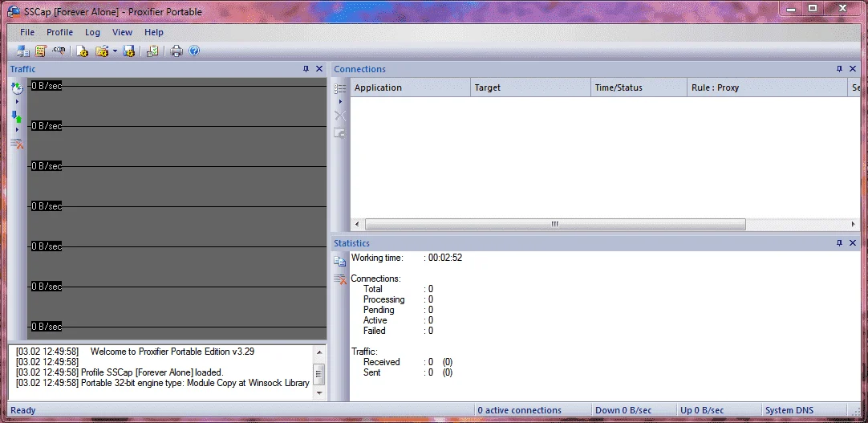Image resolution: width=868 pixels, height=423 pixels.
Task: Expand arrow below Traffic clock icon
Action: click(17, 102)
